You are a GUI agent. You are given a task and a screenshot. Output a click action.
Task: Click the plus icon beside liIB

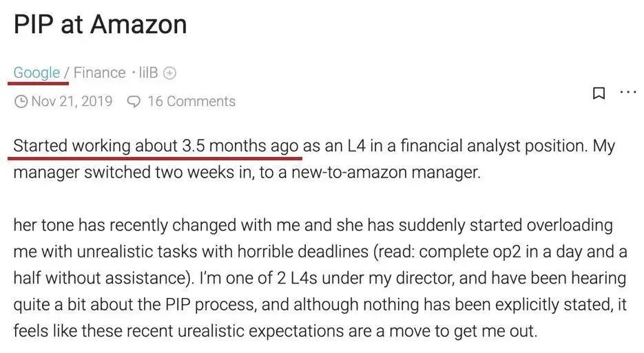pyautogui.click(x=169, y=73)
